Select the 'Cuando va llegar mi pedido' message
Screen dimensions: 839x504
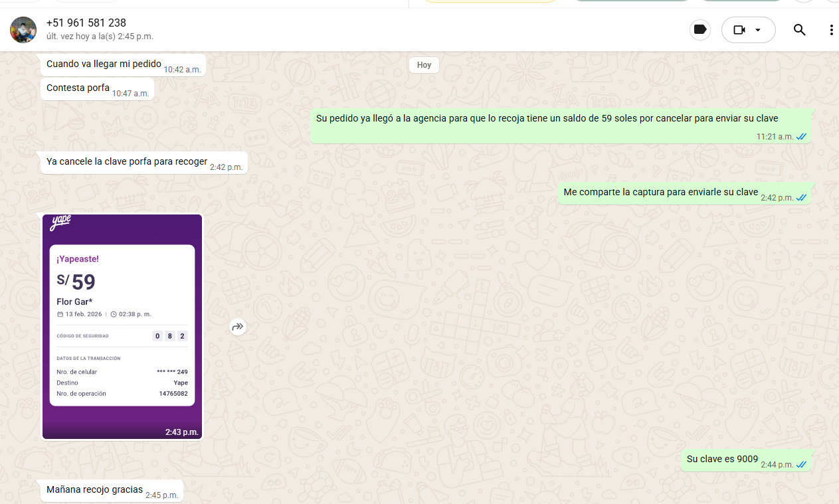[104, 64]
